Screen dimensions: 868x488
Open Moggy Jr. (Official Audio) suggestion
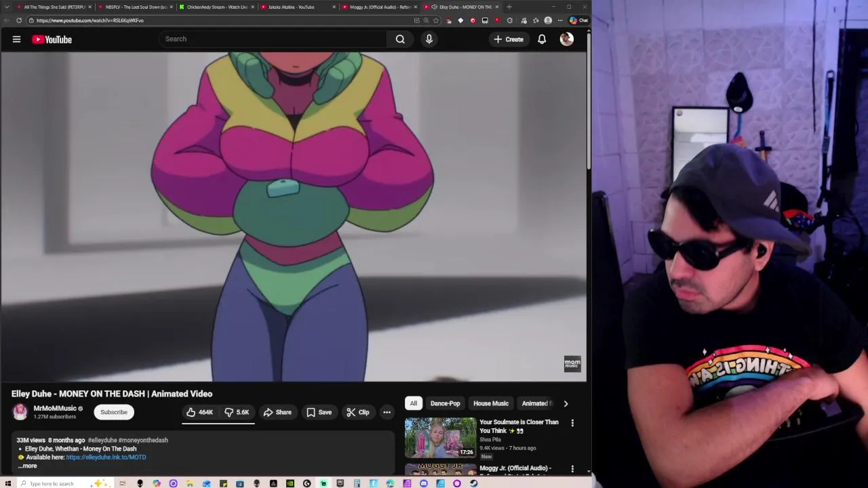point(515,468)
